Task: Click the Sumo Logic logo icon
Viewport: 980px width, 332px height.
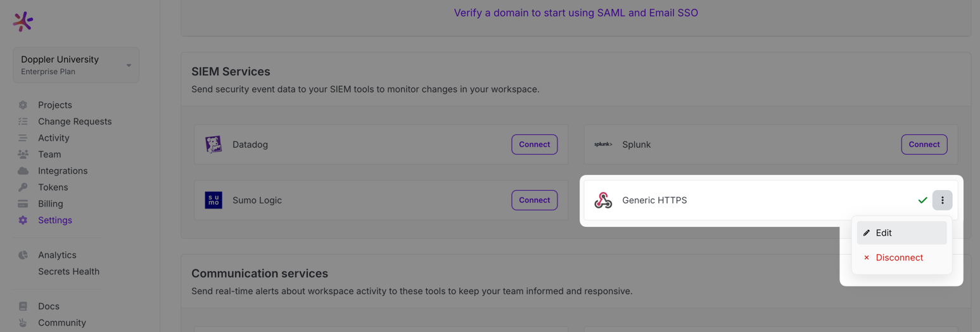Action: tap(213, 200)
